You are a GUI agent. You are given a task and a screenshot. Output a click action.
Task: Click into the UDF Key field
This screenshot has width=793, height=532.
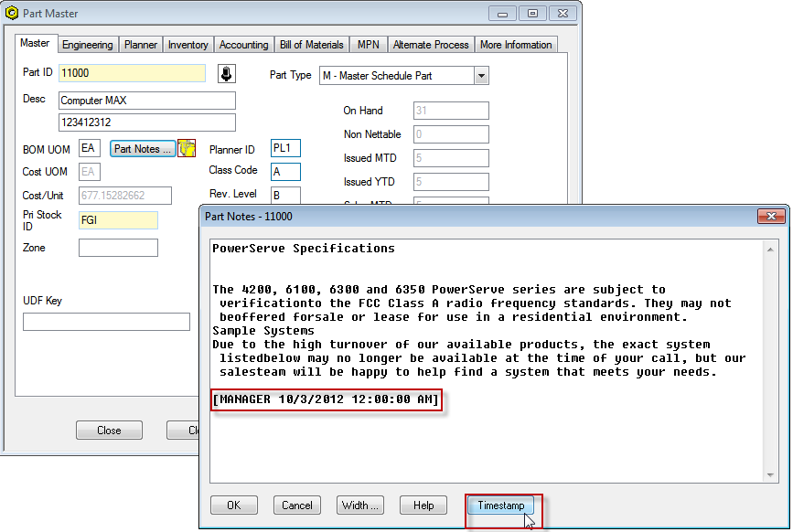106,322
